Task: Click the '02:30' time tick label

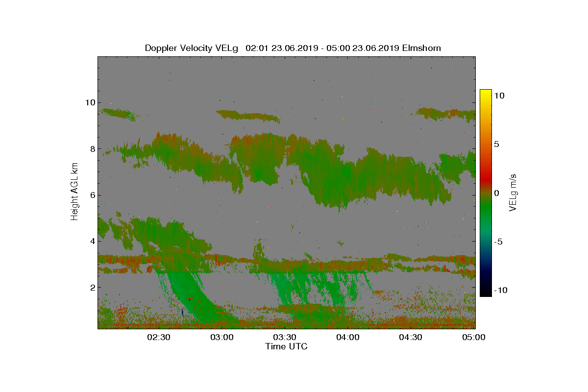Action: tap(159, 337)
